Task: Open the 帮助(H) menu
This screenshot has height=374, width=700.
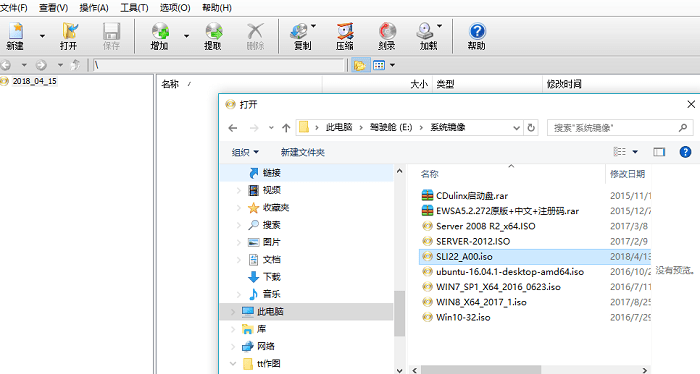Action: coord(217,8)
